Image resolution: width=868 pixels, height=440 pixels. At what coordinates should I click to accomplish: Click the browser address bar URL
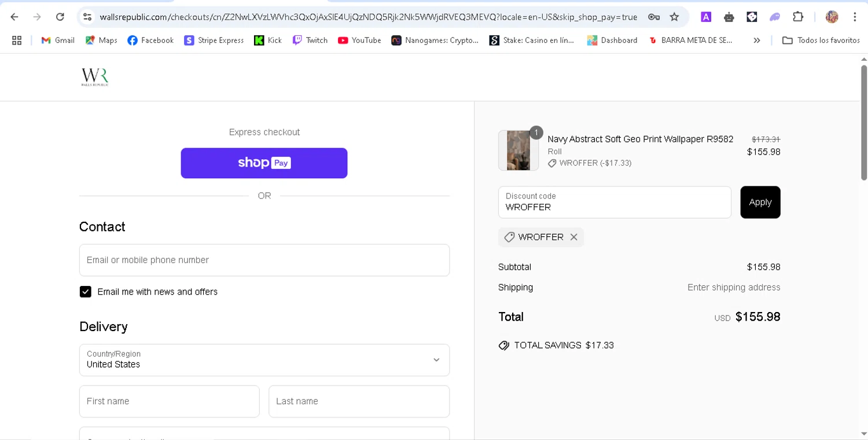369,17
